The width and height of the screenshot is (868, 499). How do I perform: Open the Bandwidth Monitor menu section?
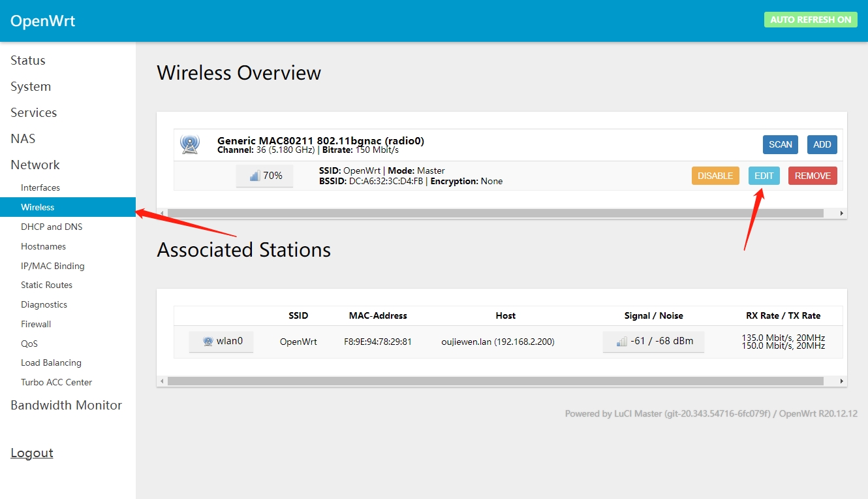pyautogui.click(x=67, y=405)
